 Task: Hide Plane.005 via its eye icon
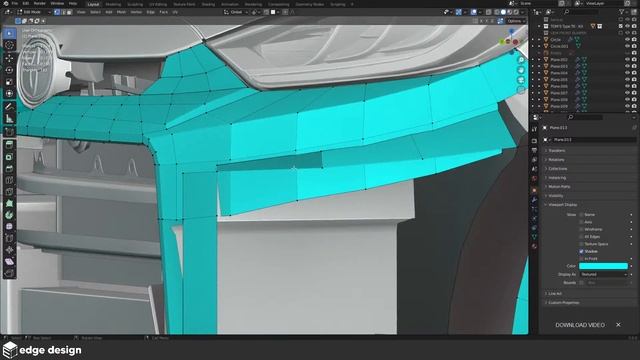coord(627,80)
